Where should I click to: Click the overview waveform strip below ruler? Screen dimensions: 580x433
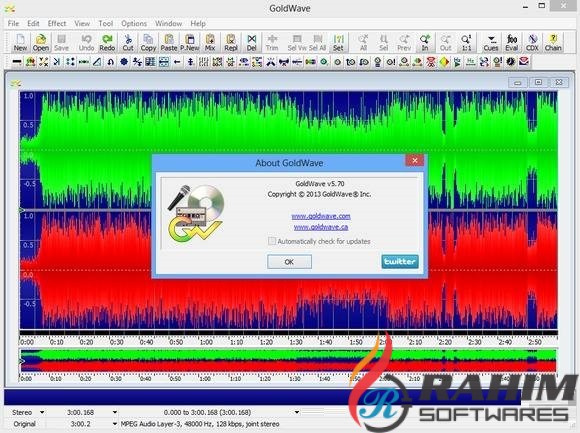(289, 361)
